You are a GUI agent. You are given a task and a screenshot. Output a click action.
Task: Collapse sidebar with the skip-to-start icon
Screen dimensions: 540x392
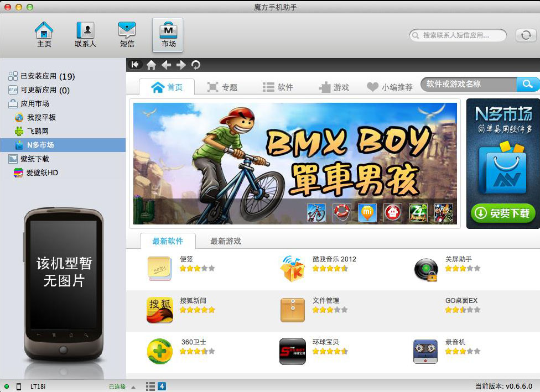tap(135, 65)
